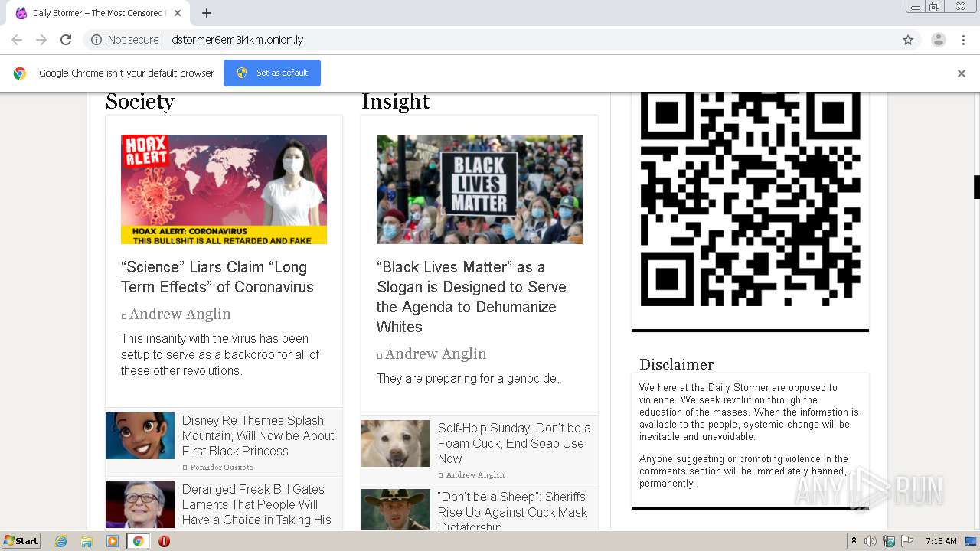Open the sheriff with hat thumbnail
Viewport: 980px width, 551px height.
[396, 510]
